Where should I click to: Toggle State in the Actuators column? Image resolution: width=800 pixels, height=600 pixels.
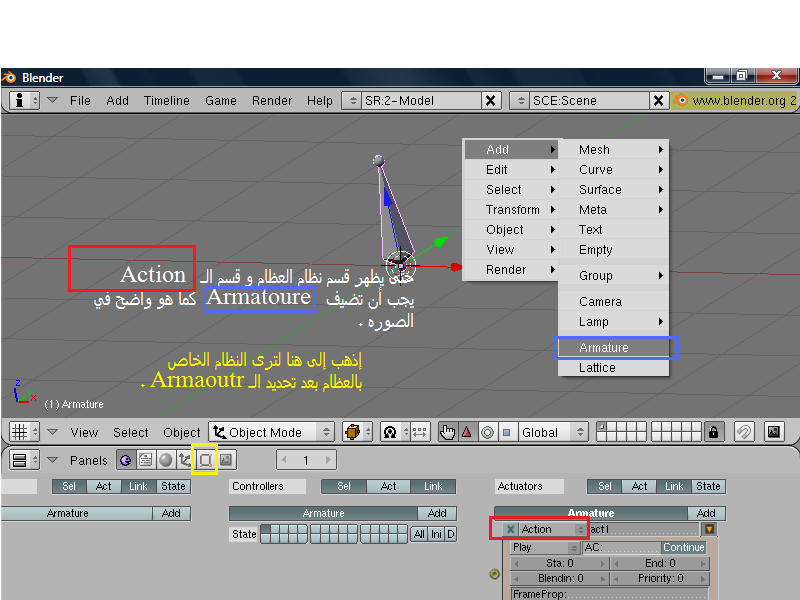tap(708, 486)
